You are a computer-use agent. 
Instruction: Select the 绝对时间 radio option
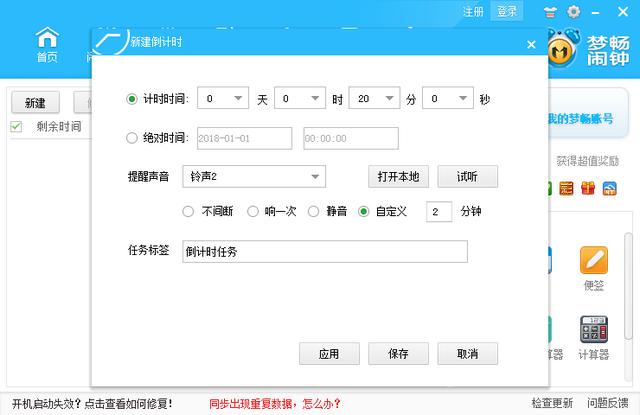click(x=133, y=138)
